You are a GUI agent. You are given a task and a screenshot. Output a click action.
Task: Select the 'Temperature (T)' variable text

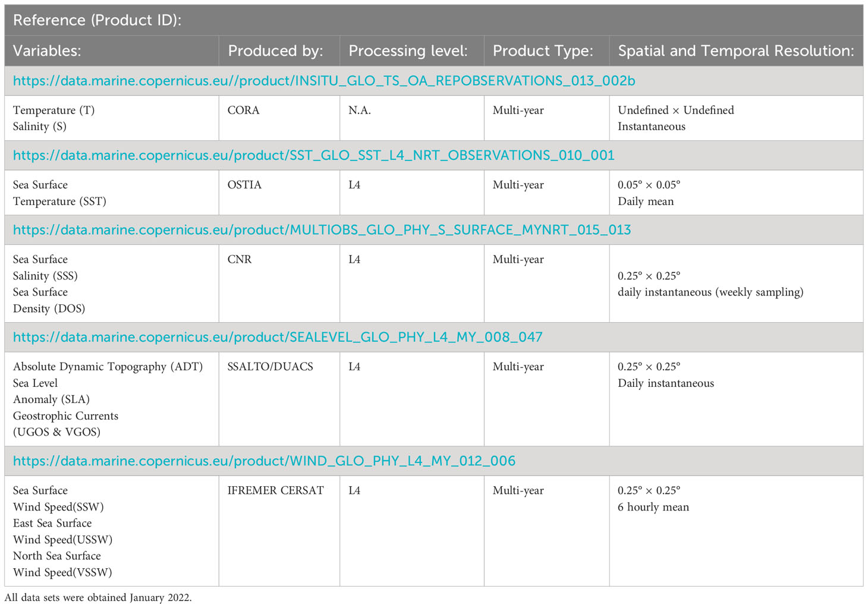coord(54,111)
